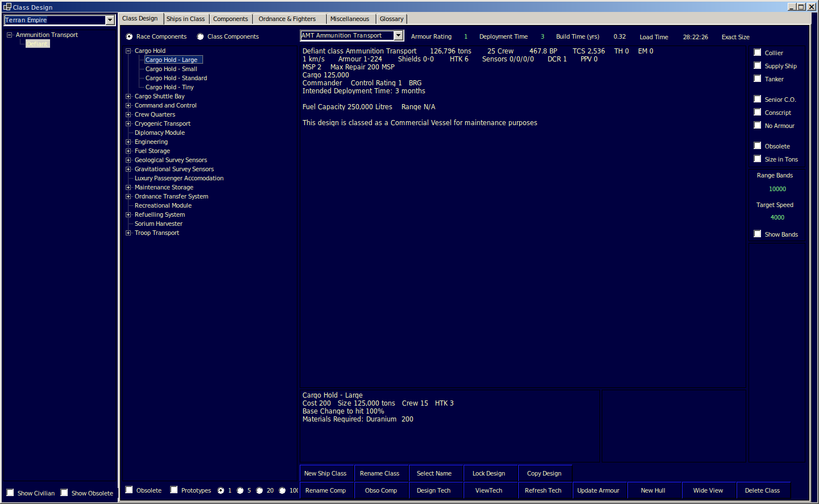This screenshot has height=504, width=819.
Task: Enable the Collier checkbox
Action: [758, 52]
